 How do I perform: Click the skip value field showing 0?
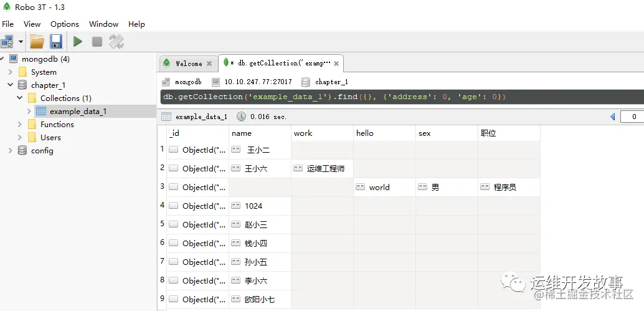tap(632, 117)
